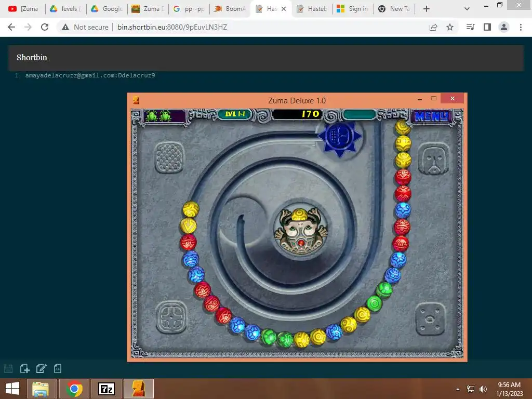Switch to the inactive Hasteb tab
The image size is (532, 399).
click(x=312, y=9)
